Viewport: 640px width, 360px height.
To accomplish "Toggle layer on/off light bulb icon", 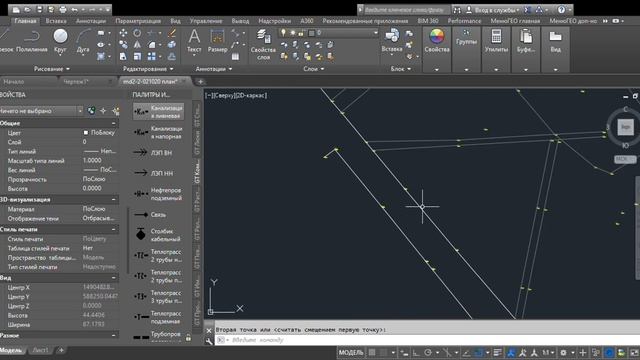I will point(283,33).
